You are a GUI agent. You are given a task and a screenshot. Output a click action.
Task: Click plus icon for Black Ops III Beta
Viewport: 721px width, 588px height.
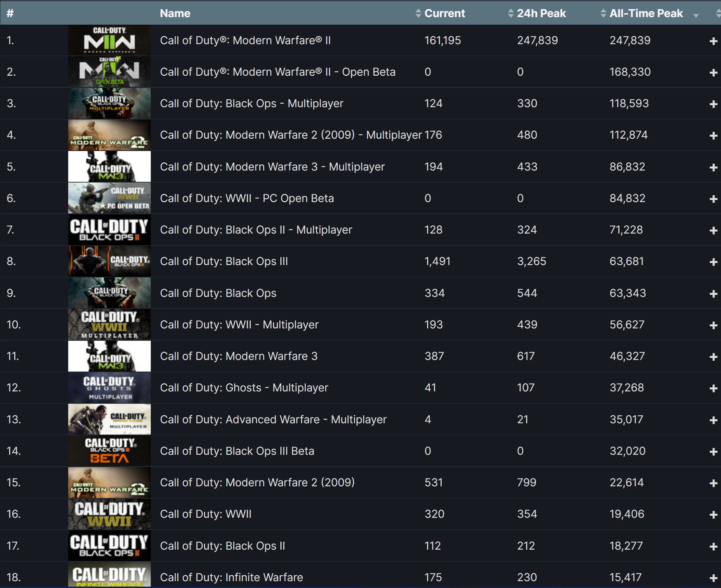coord(713,452)
